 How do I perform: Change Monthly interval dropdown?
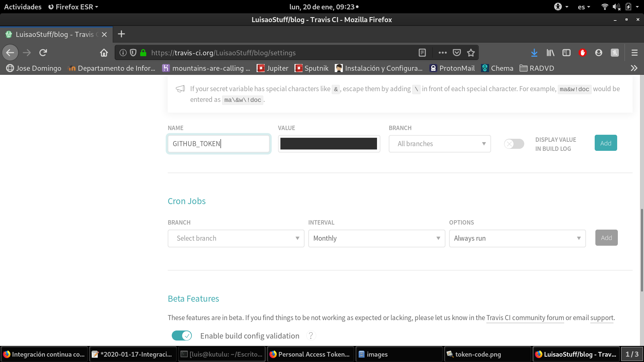(376, 238)
